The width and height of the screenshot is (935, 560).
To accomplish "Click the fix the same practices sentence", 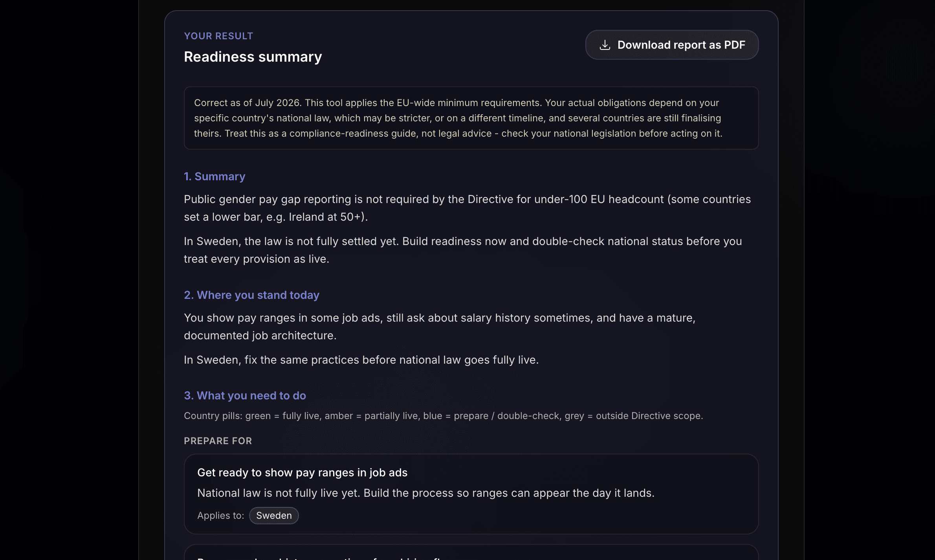I will point(361,360).
